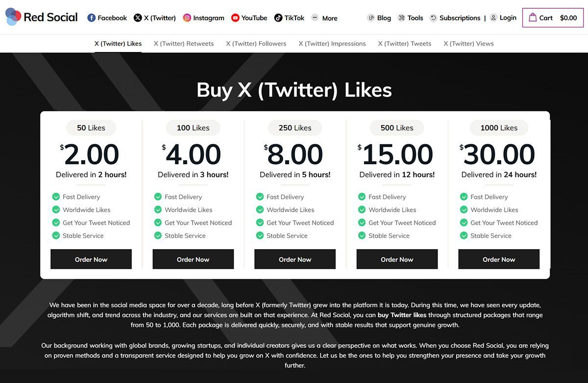588x383 pixels.
Task: Click the icon beside the Blog link
Action: pyautogui.click(x=371, y=18)
